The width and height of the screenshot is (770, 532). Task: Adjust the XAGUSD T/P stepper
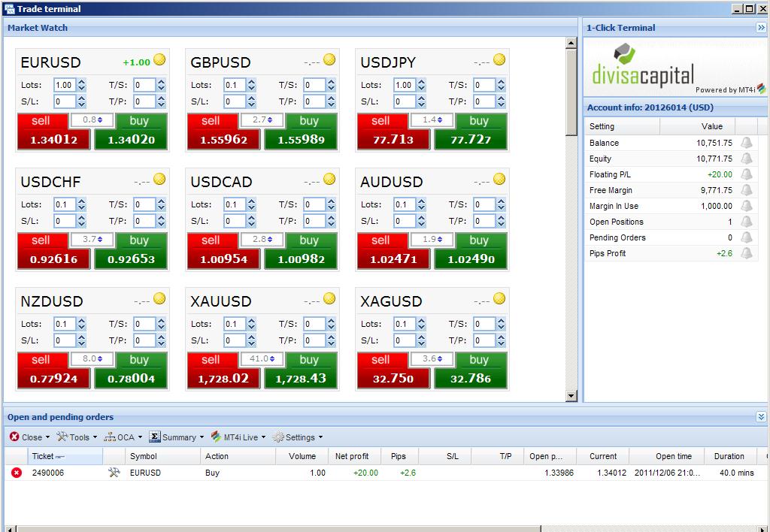501,340
